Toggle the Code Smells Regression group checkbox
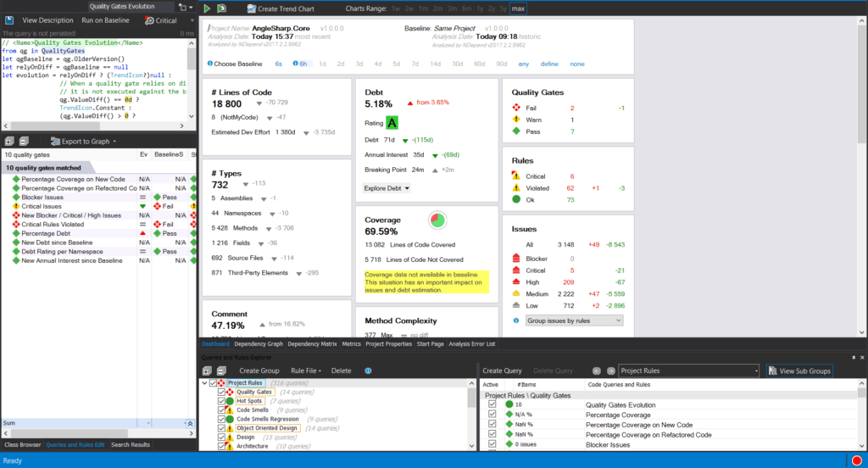868x468 pixels. 221,419
